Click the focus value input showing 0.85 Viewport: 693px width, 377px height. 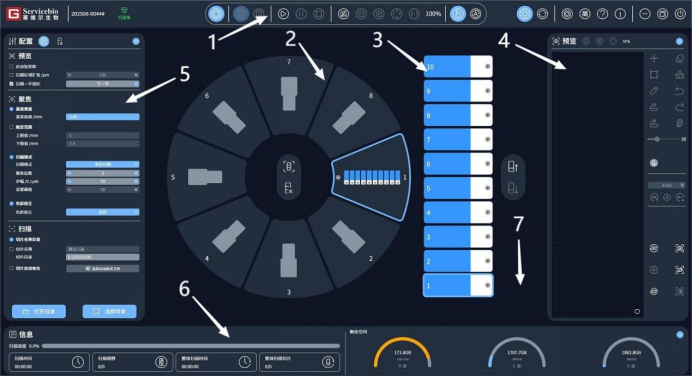103,117
